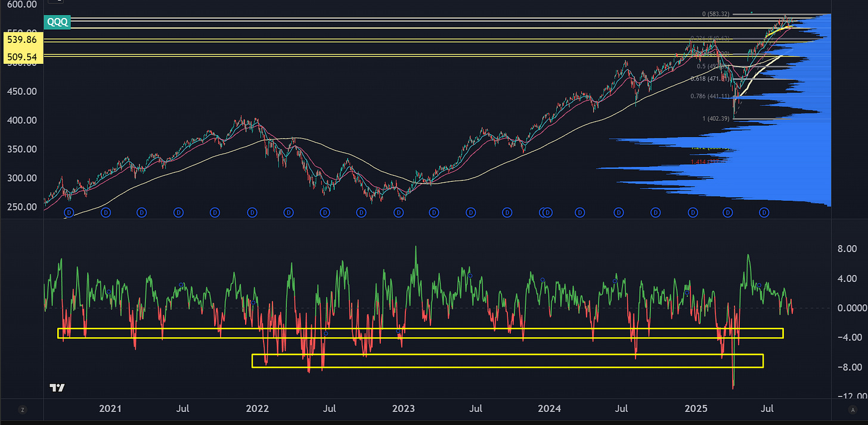
Task: Click the 2022 time axis label
Action: pos(257,409)
